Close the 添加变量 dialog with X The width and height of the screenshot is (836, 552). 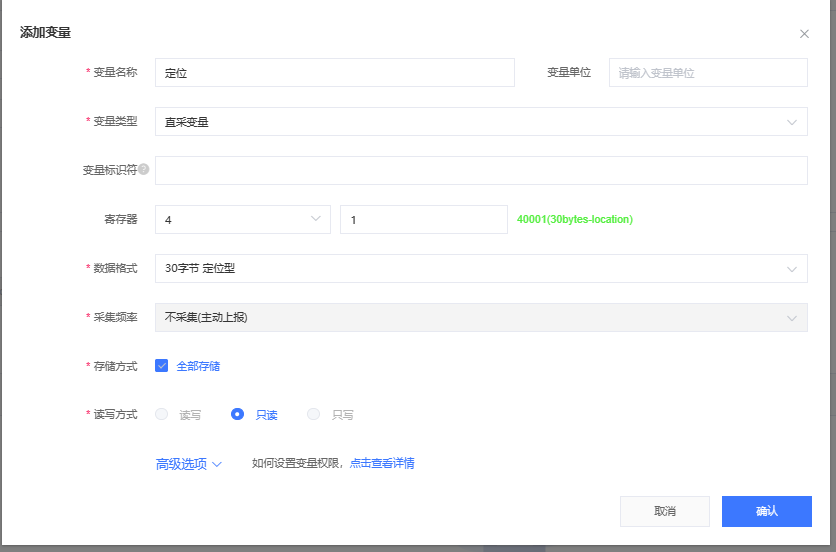click(804, 34)
